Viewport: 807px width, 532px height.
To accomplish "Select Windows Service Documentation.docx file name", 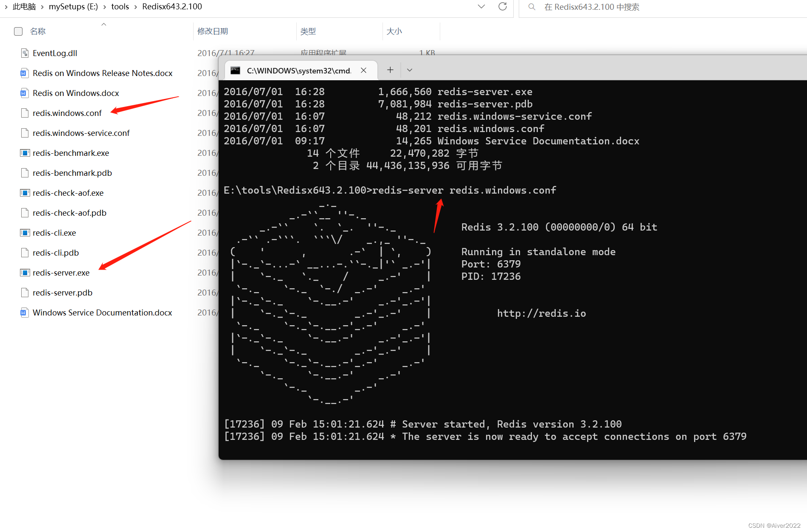I will tap(102, 312).
